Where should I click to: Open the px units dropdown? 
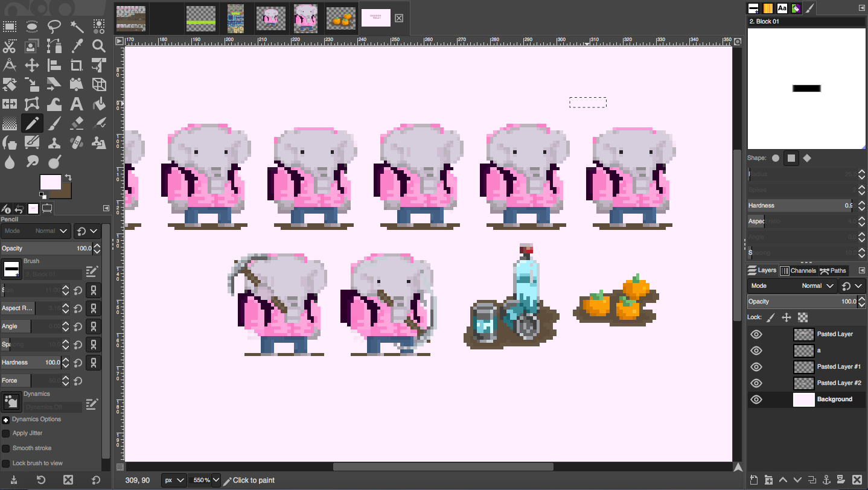174,480
